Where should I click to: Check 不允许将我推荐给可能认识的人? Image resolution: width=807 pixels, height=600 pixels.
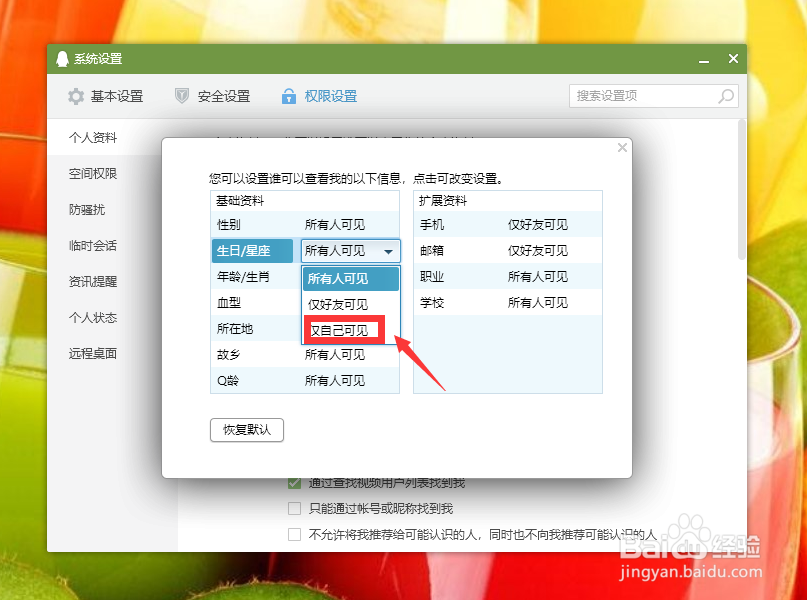tap(294, 533)
